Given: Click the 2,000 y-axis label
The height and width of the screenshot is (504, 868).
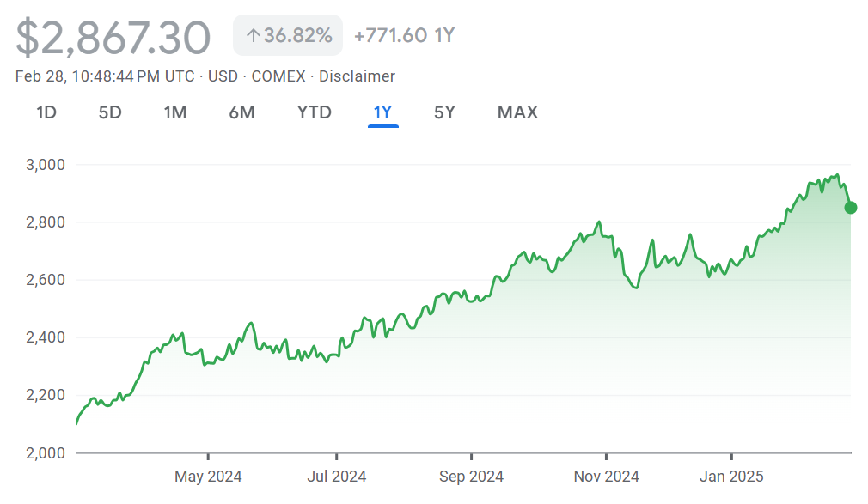Looking at the screenshot, I should [x=46, y=453].
